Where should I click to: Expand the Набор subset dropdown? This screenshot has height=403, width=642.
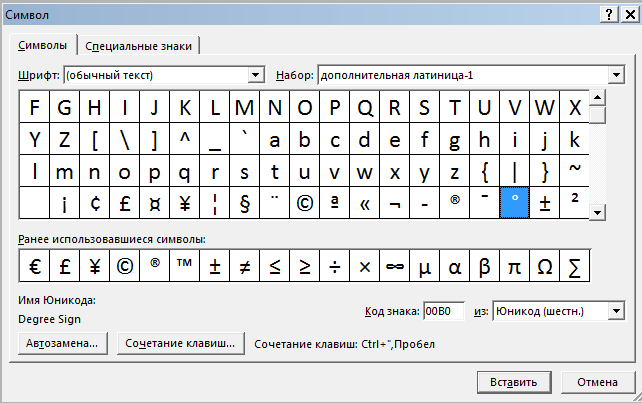(615, 75)
